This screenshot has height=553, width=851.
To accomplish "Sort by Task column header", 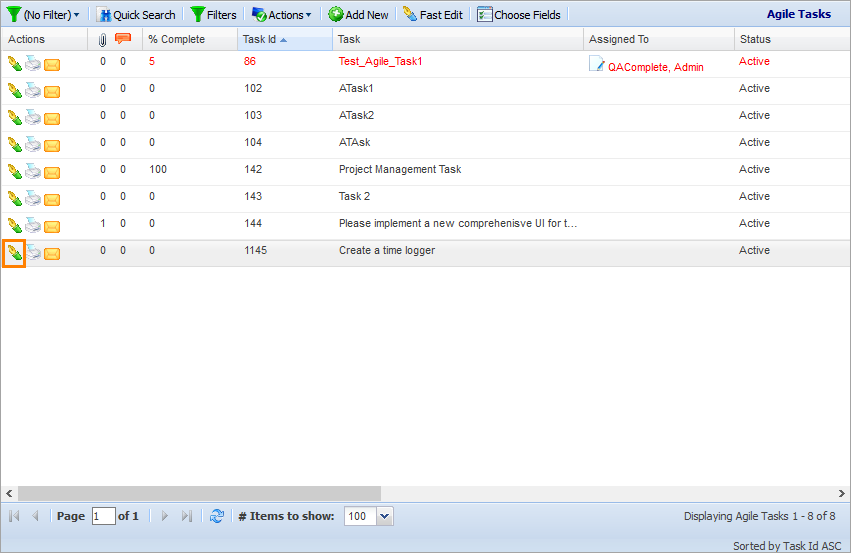I will 458,39.
